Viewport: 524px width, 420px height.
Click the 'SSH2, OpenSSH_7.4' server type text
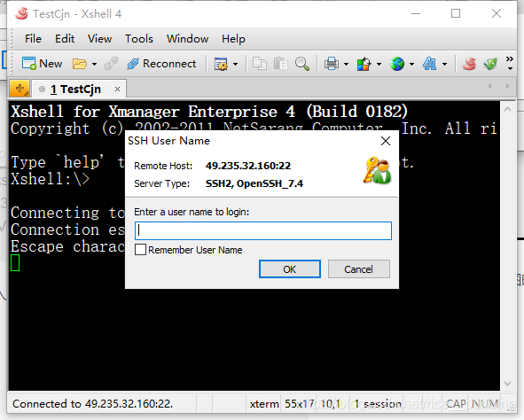[x=254, y=183]
